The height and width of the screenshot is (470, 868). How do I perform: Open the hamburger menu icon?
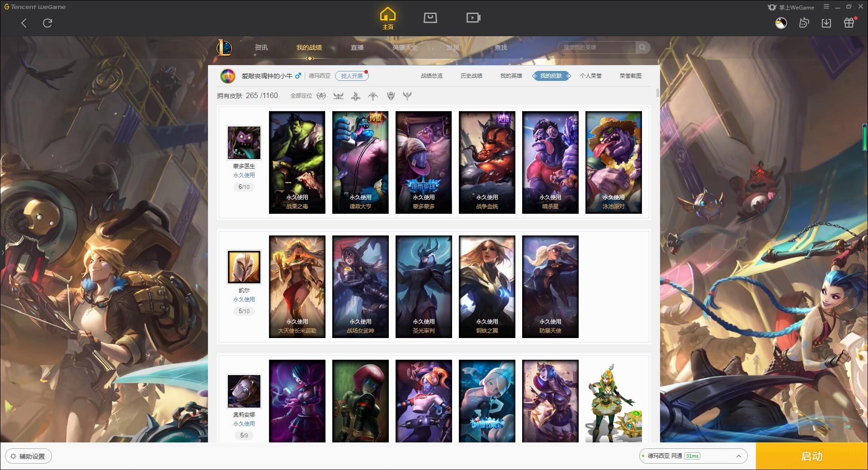point(826,7)
